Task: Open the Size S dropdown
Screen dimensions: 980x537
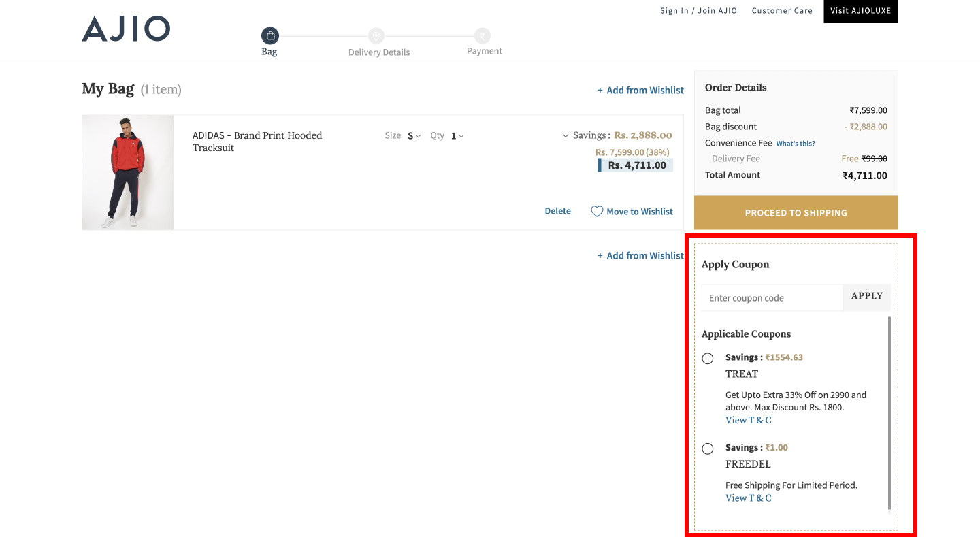Action: click(414, 136)
